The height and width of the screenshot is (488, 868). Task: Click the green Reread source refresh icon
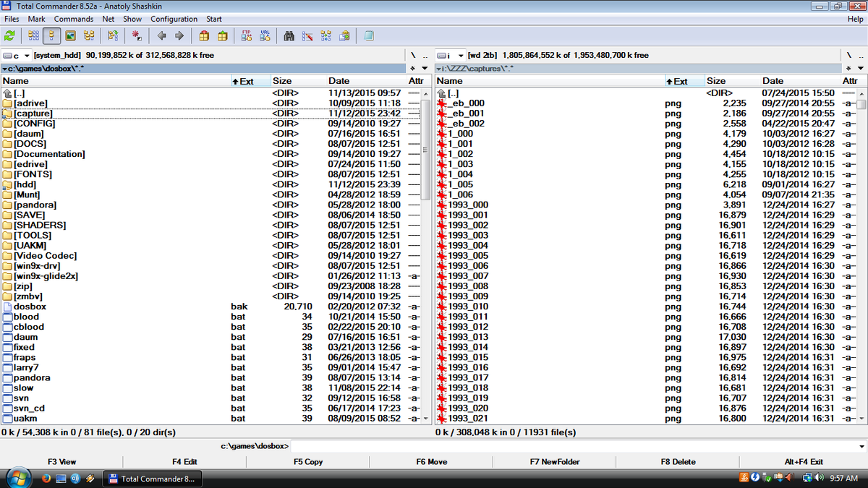pos(10,35)
